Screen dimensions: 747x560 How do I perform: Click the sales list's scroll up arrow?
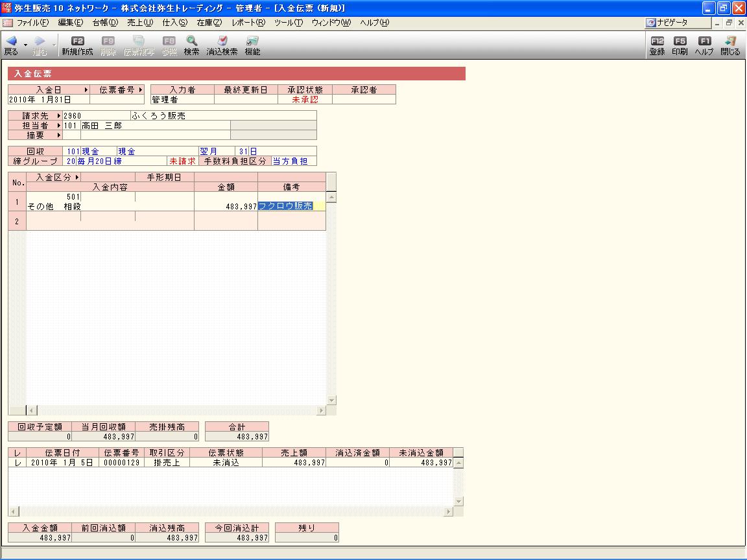[458, 462]
